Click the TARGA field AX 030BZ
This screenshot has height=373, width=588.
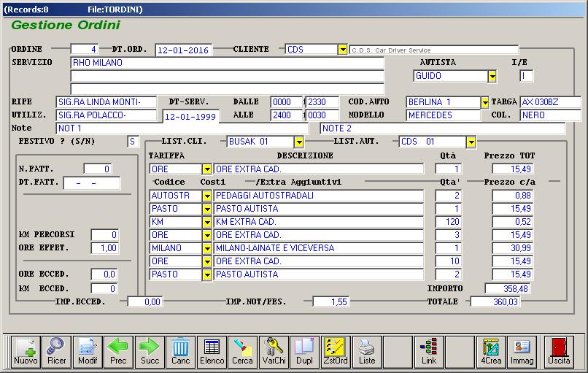coord(551,102)
